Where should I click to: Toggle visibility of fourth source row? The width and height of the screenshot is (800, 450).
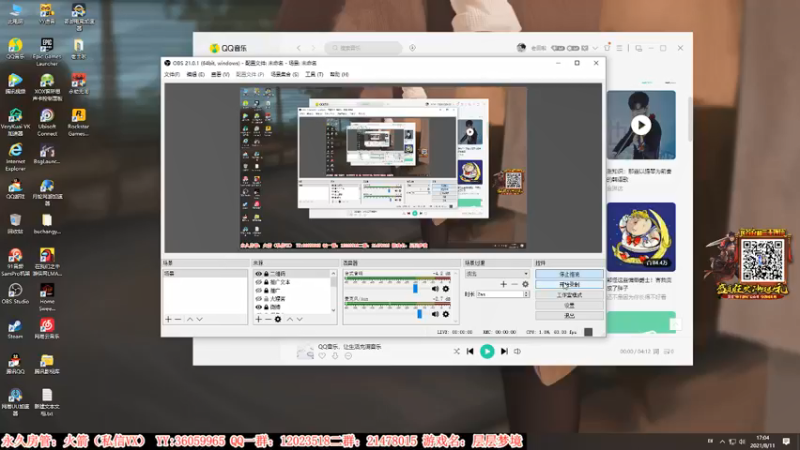[x=258, y=298]
